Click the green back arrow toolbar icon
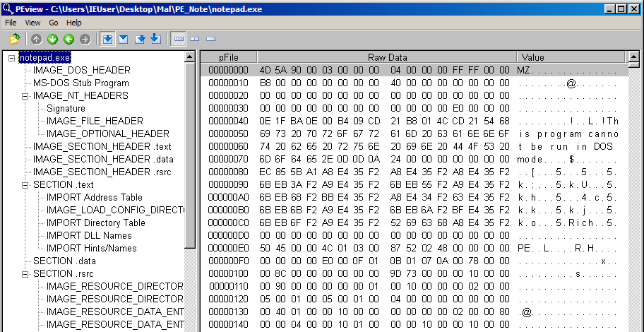 click(68, 39)
